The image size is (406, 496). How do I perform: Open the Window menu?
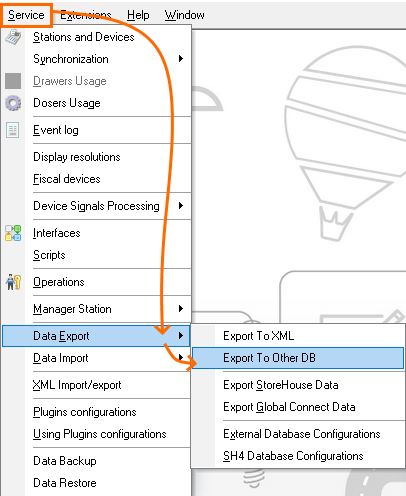(x=184, y=15)
